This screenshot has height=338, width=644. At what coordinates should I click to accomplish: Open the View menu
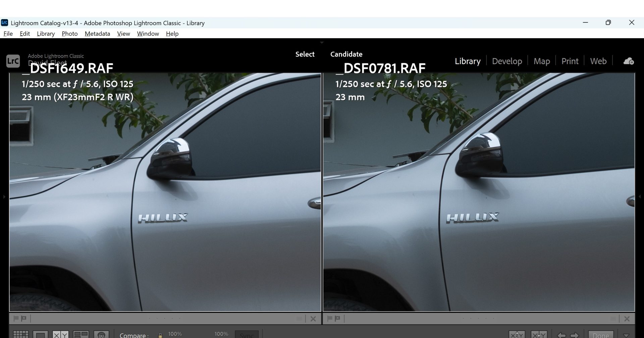123,34
